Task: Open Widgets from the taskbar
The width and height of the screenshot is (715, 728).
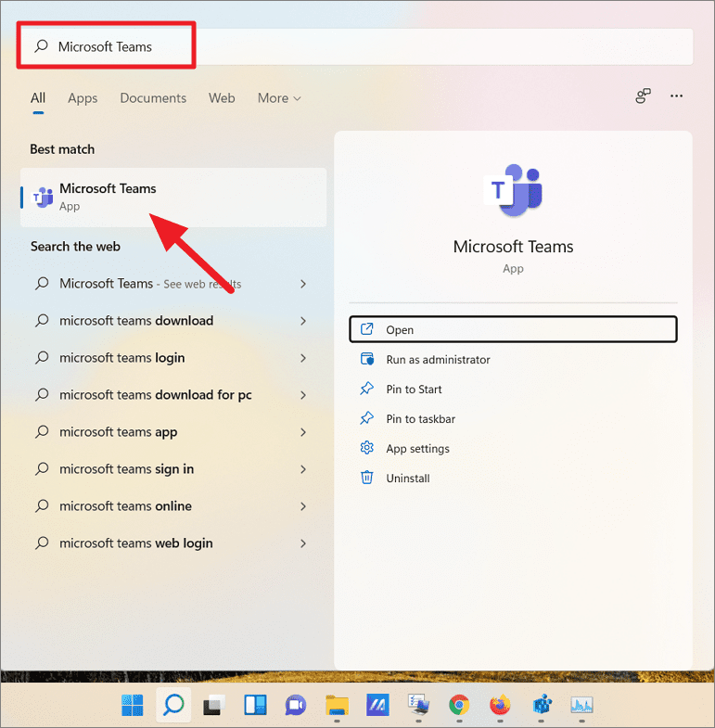Action: [x=255, y=705]
